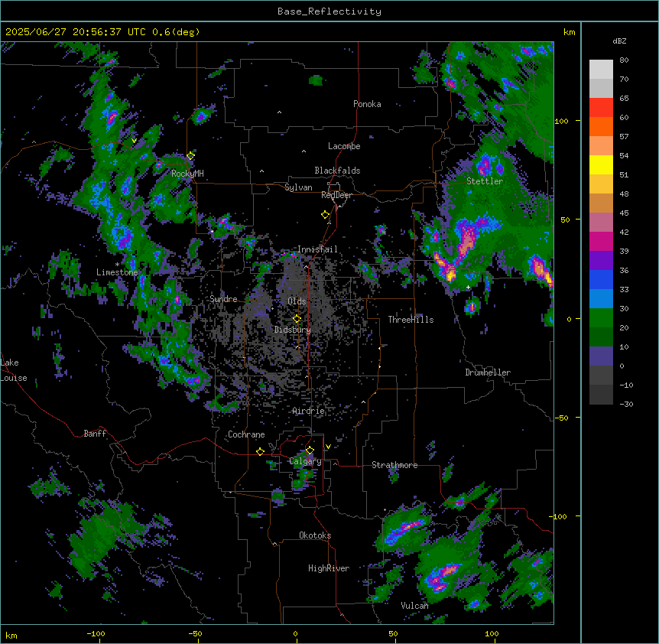Click the RockyMH label
The width and height of the screenshot is (659, 644).
click(187, 174)
